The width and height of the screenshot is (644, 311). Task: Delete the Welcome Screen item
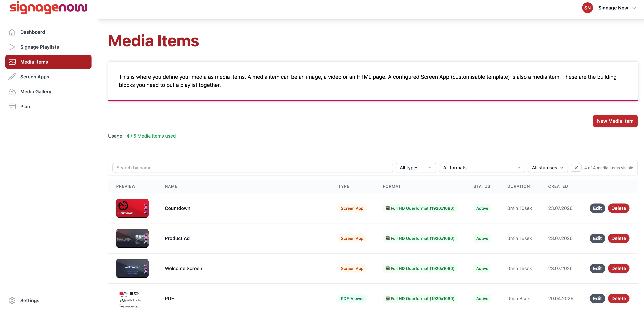pos(619,268)
